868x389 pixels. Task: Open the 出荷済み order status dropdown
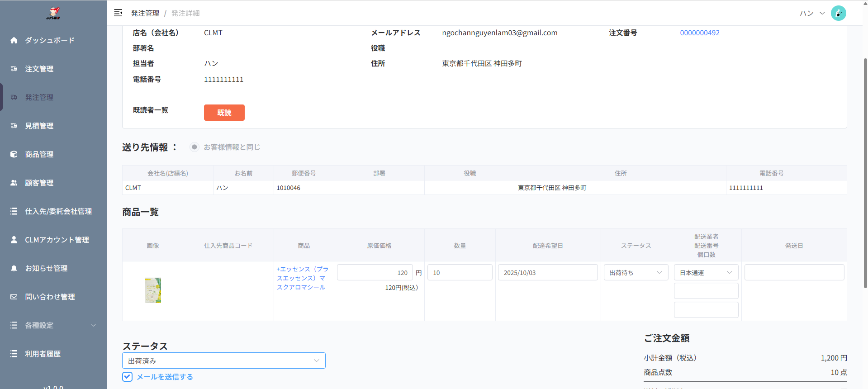[x=223, y=361]
